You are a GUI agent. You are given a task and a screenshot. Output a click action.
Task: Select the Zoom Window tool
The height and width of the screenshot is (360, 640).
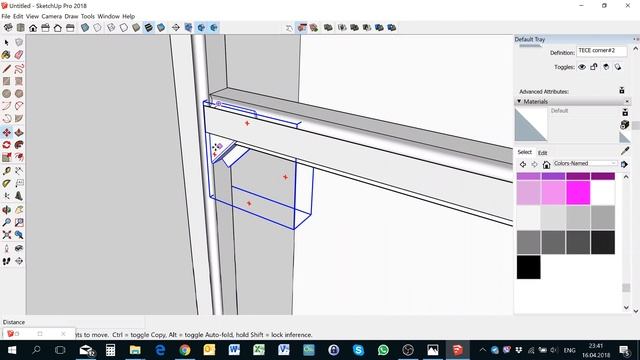coord(19,222)
